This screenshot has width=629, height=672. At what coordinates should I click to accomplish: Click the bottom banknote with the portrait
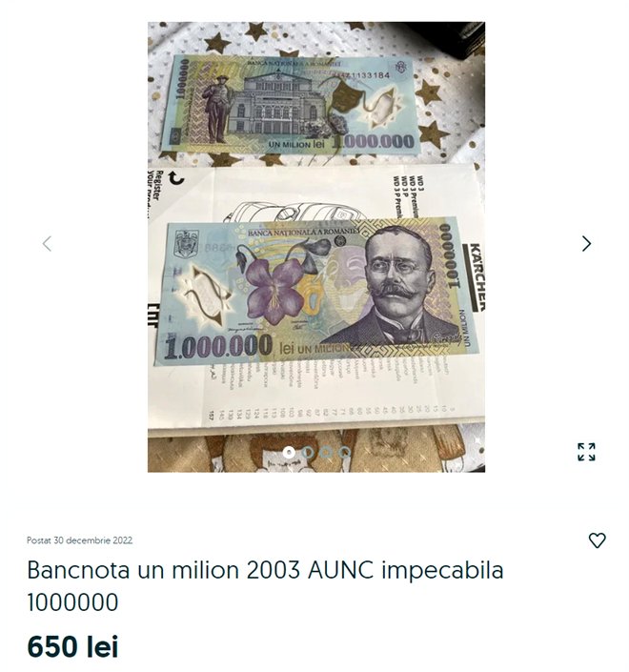pos(316,292)
